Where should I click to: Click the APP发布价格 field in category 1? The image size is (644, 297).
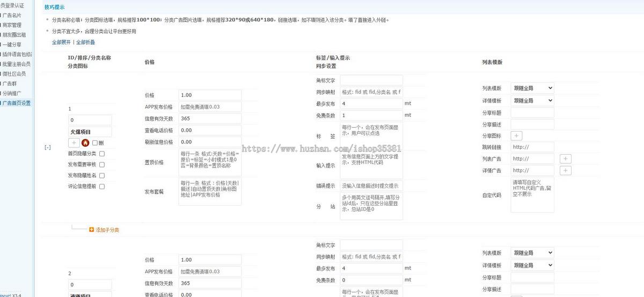(x=210, y=107)
